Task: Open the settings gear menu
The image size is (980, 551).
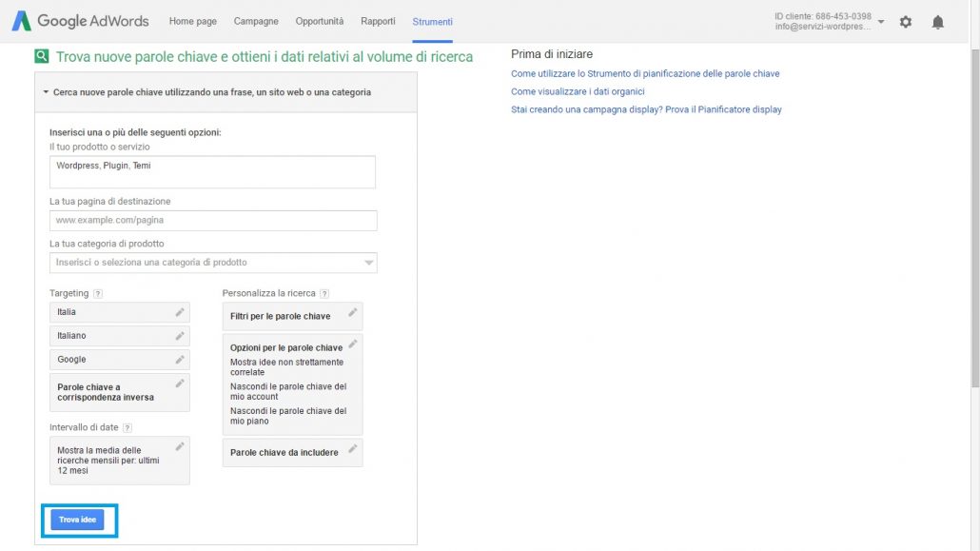Action: [906, 22]
